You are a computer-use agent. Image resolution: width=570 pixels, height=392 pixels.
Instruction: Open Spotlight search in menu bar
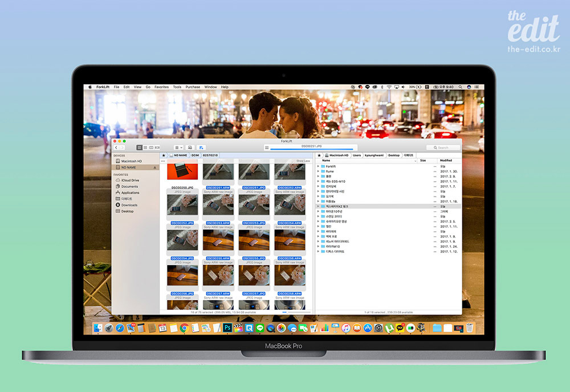[x=461, y=87]
